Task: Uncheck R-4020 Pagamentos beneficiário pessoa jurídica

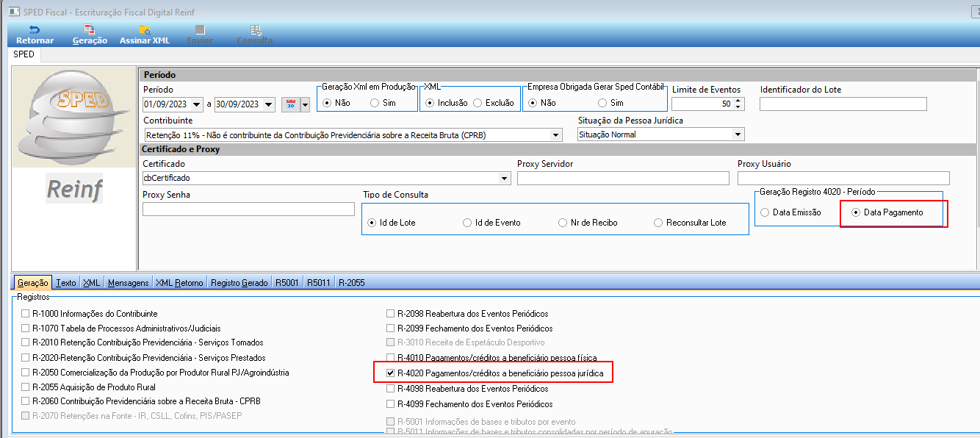Action: [391, 373]
